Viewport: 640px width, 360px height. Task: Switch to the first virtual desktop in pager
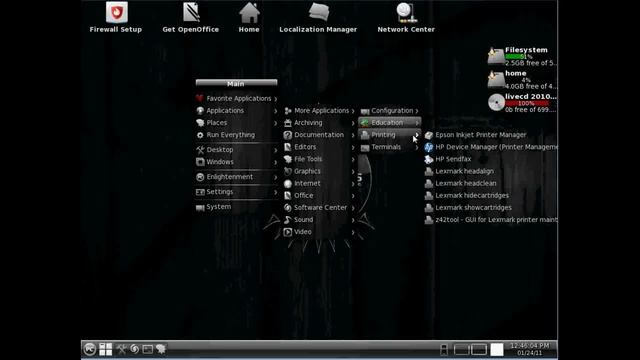coord(461,349)
